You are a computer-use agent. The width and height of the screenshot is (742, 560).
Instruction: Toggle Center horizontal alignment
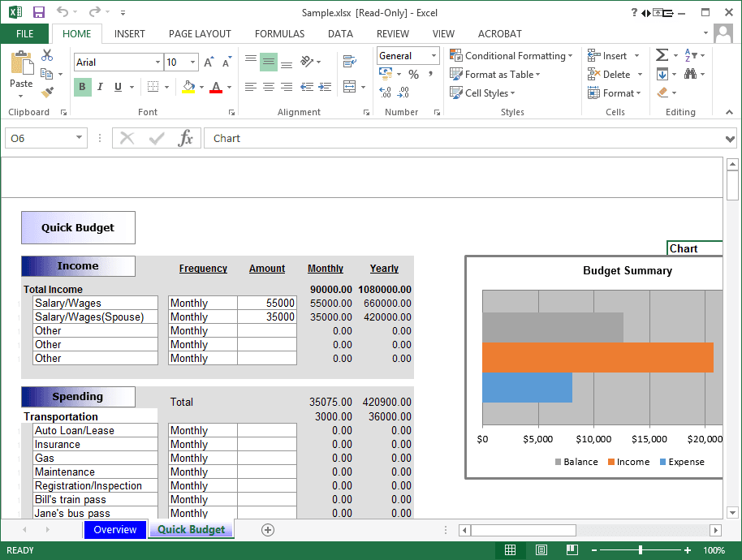pyautogui.click(x=269, y=87)
